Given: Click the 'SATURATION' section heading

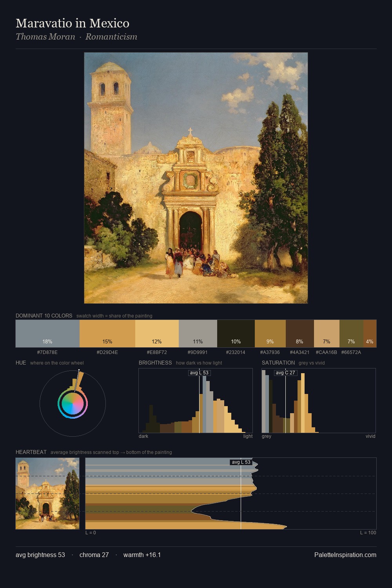Looking at the screenshot, I should tap(278, 363).
